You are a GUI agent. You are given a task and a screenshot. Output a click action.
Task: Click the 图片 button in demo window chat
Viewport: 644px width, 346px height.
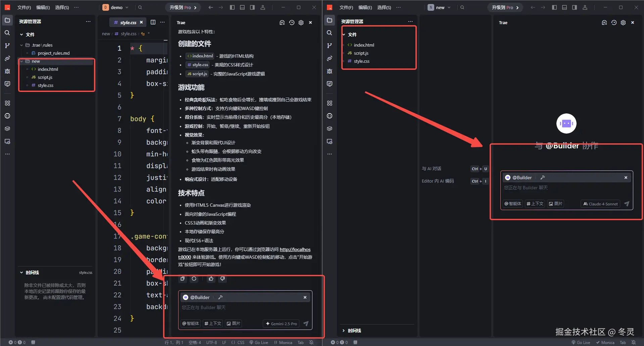coord(234,324)
